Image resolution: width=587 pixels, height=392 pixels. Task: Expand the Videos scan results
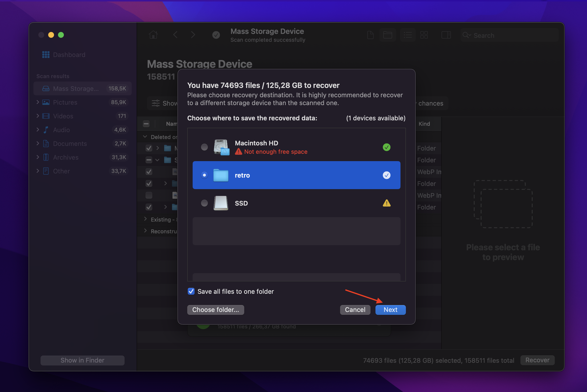38,115
